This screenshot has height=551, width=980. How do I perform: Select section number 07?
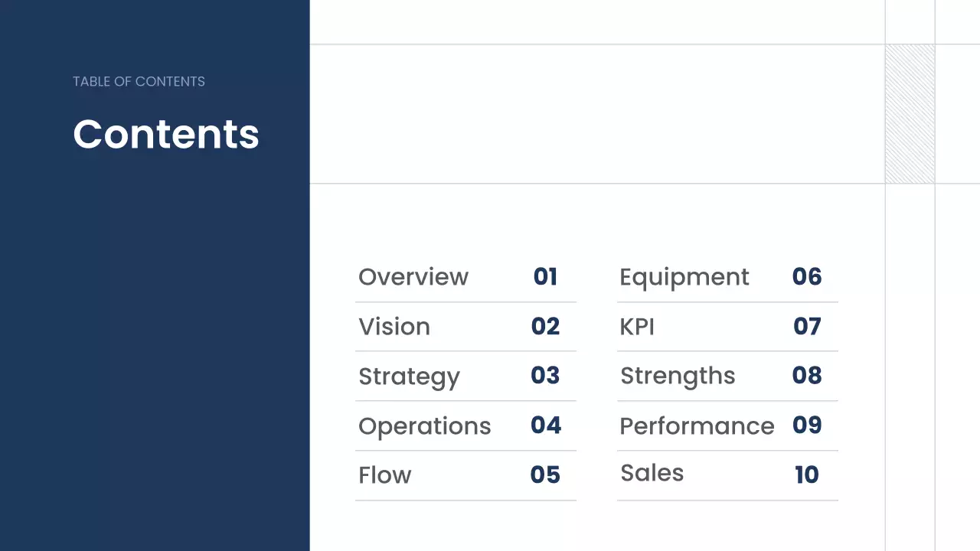pos(807,327)
